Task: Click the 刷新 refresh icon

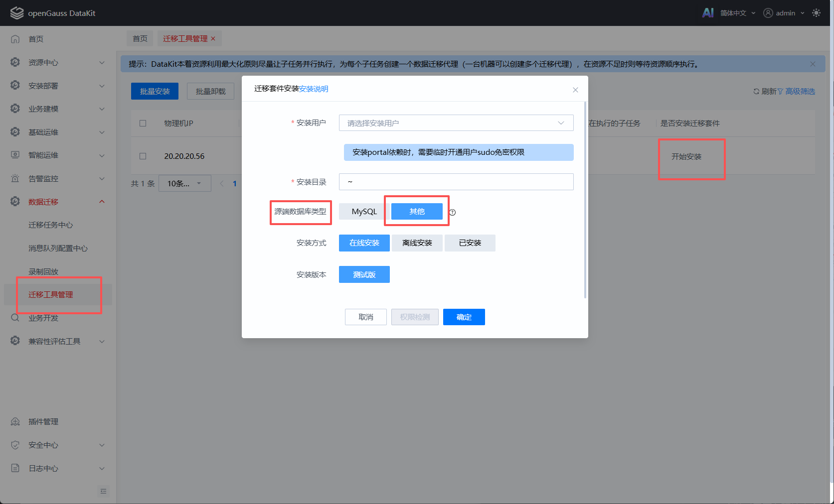Action: pyautogui.click(x=756, y=91)
